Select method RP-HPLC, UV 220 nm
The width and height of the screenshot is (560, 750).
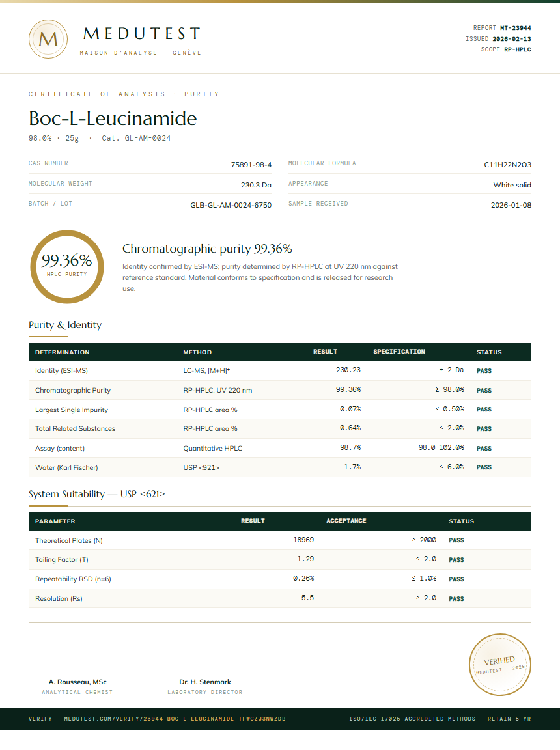tap(217, 391)
